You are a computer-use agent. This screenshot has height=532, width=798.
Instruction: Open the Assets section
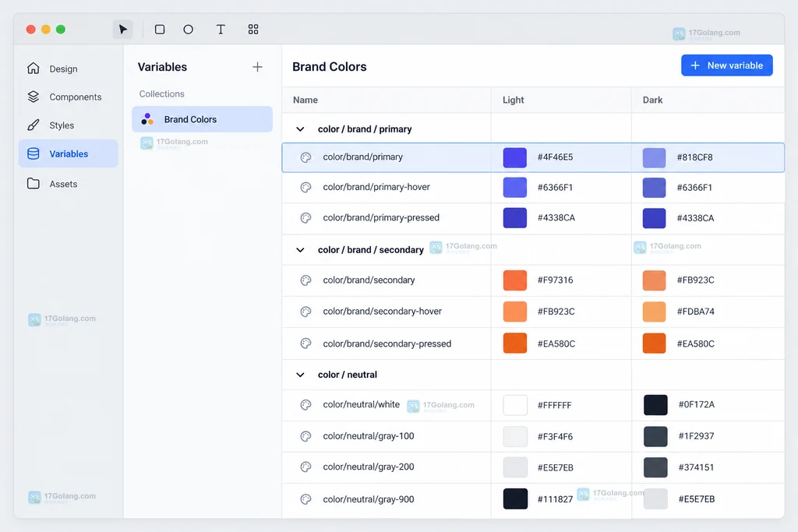(x=69, y=184)
